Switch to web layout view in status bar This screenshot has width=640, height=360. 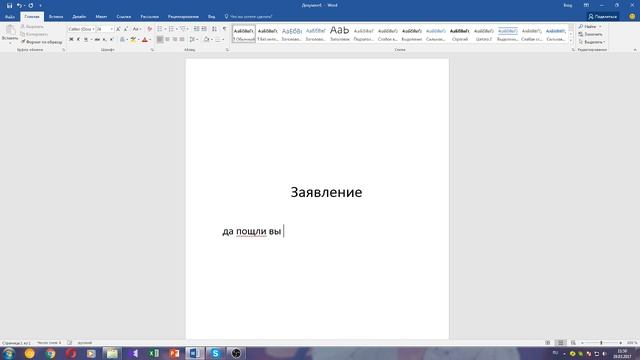tap(573, 343)
